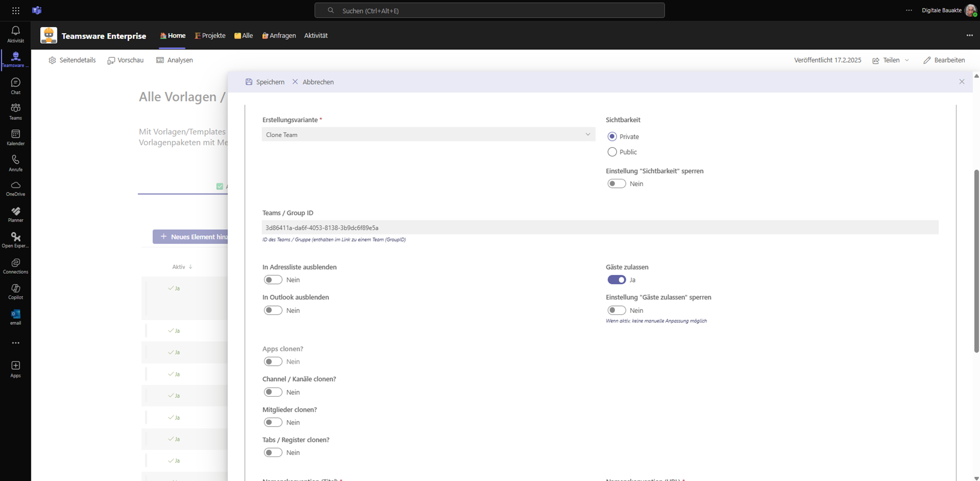This screenshot has width=980, height=481.
Task: Open the Planner app in sidebar
Action: (16, 214)
